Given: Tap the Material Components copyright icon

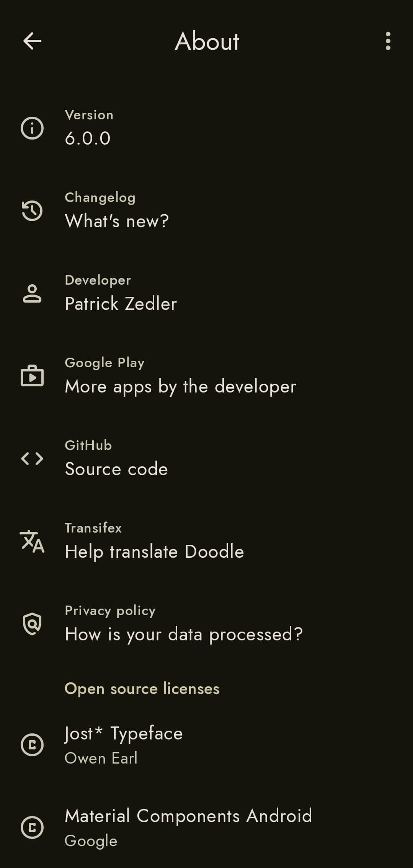Looking at the screenshot, I should click(x=32, y=827).
